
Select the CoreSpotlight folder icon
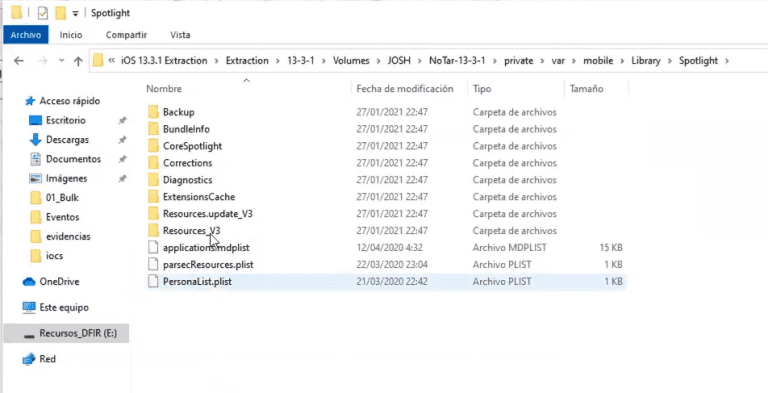[x=154, y=146]
